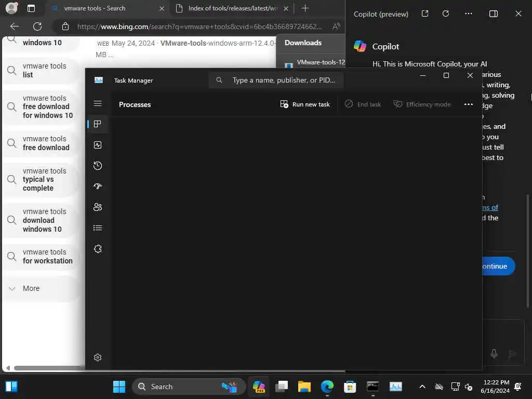
Task: Click Run new task button
Action: [x=305, y=104]
